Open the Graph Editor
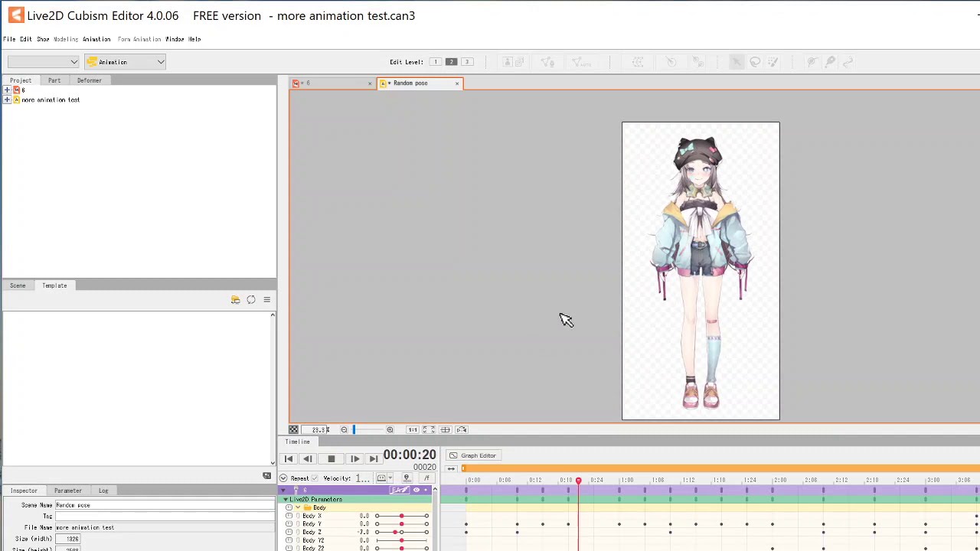The height and width of the screenshot is (551, 980). click(472, 455)
